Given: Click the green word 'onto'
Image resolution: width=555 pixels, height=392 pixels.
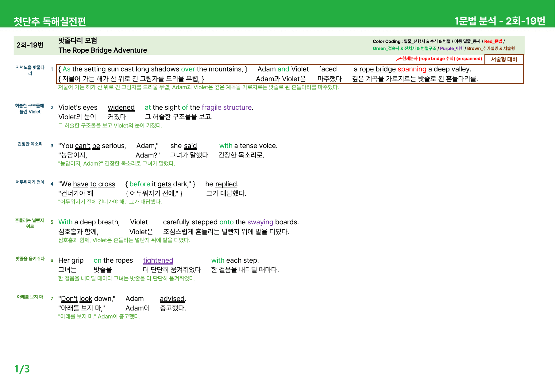Looking at the screenshot, I should pyautogui.click(x=226, y=222).
